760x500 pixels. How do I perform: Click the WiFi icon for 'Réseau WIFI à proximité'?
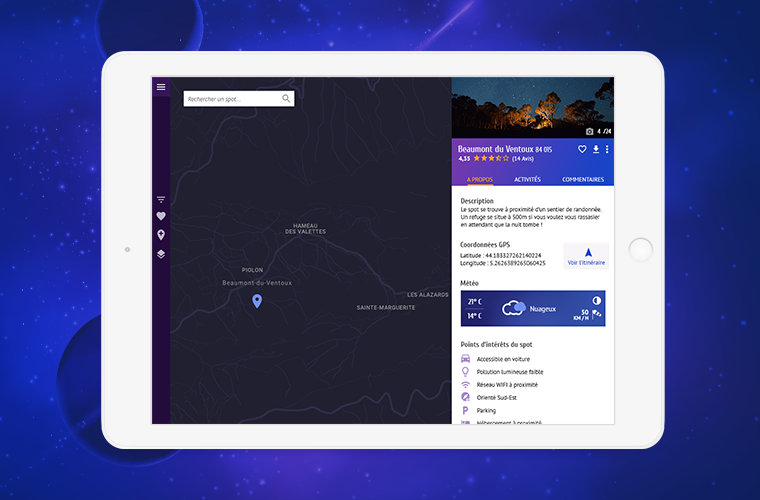pyautogui.click(x=465, y=385)
